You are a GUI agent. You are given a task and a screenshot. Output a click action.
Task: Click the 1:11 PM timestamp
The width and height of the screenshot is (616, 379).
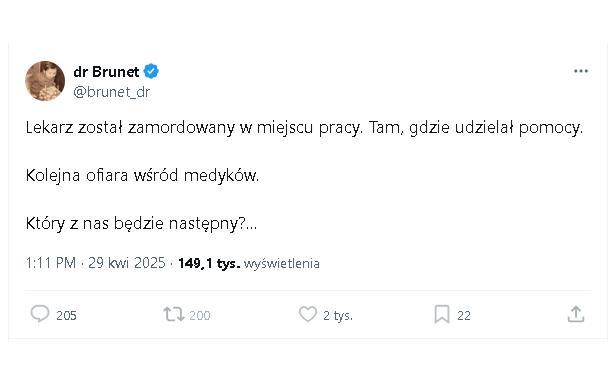[51, 263]
